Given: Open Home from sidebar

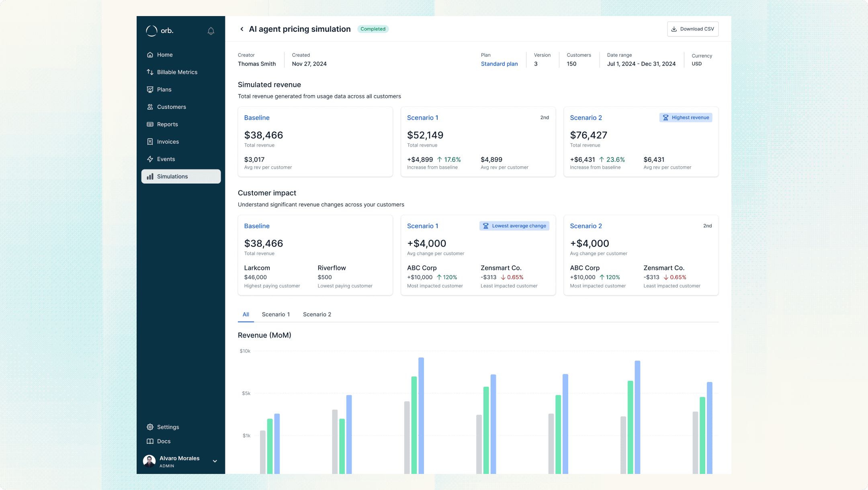Looking at the screenshot, I should (x=164, y=55).
